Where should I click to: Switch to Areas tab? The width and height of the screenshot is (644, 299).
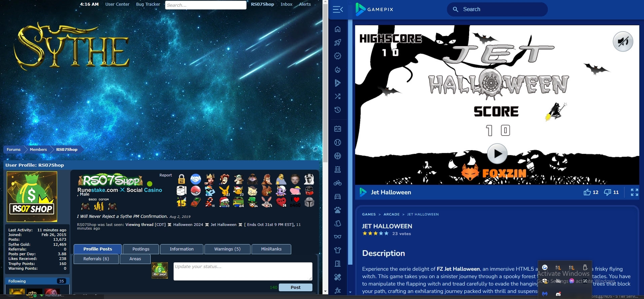point(135,259)
